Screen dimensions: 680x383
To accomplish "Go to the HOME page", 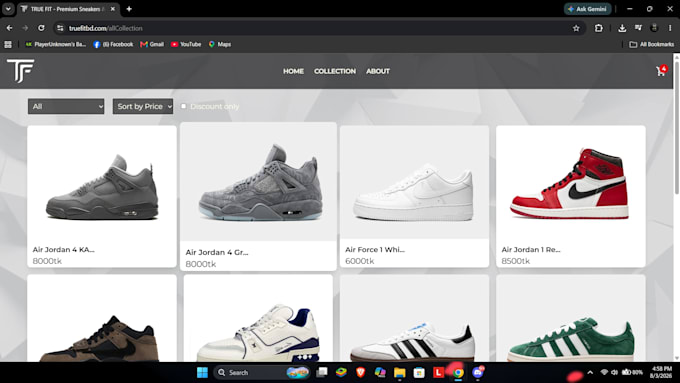I will [x=293, y=71].
